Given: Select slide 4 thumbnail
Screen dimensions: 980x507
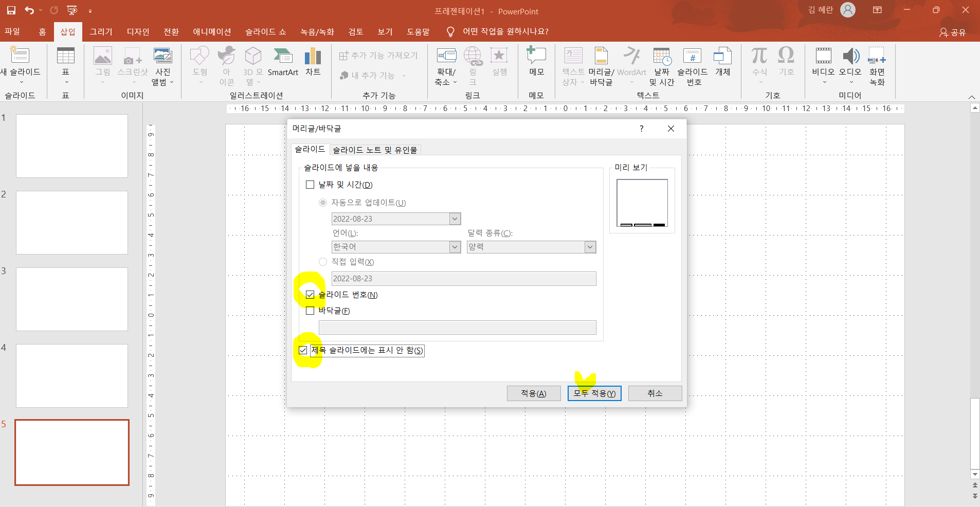Looking at the screenshot, I should (72, 376).
